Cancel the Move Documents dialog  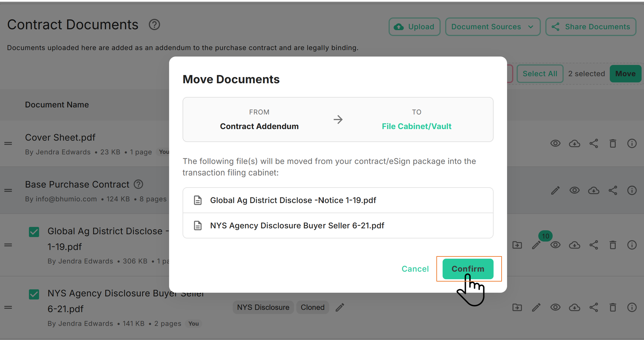(415, 269)
